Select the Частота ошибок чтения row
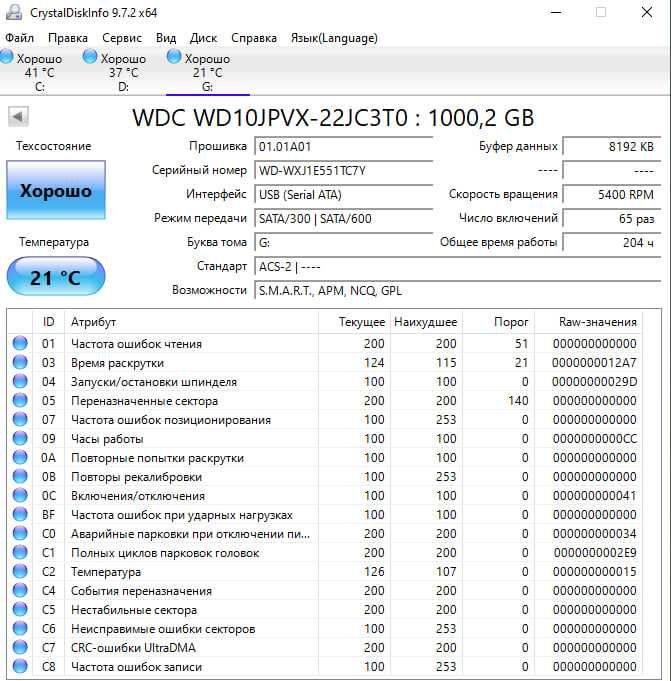The height and width of the screenshot is (681, 671). click(325, 343)
